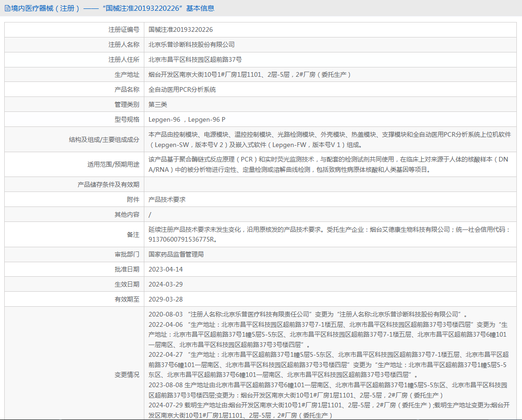Select the expiry date 2029-03-28
This screenshot has width=522, height=420.
165,299
